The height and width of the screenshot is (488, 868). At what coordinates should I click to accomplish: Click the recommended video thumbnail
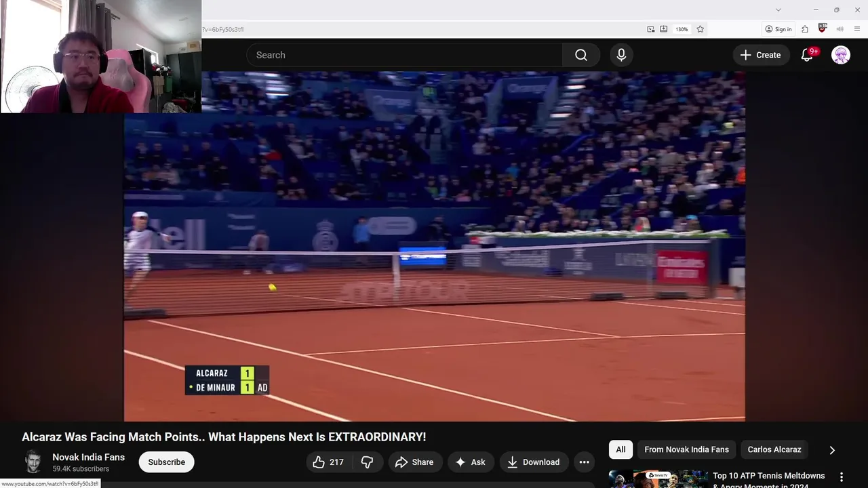[x=658, y=479]
